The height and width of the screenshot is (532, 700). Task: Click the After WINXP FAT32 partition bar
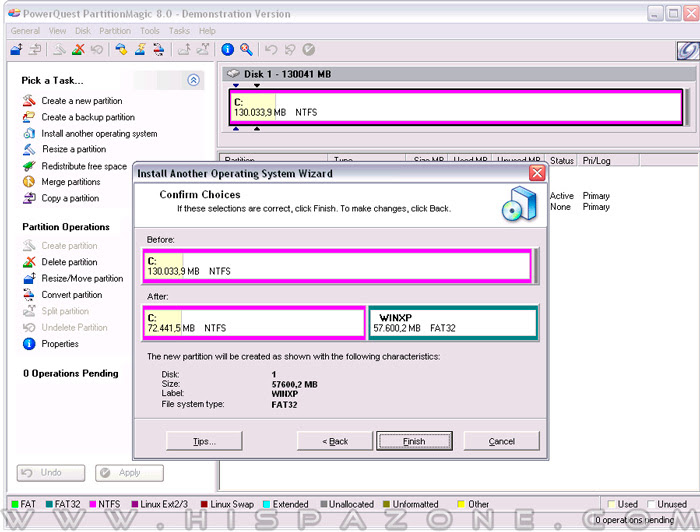point(453,323)
